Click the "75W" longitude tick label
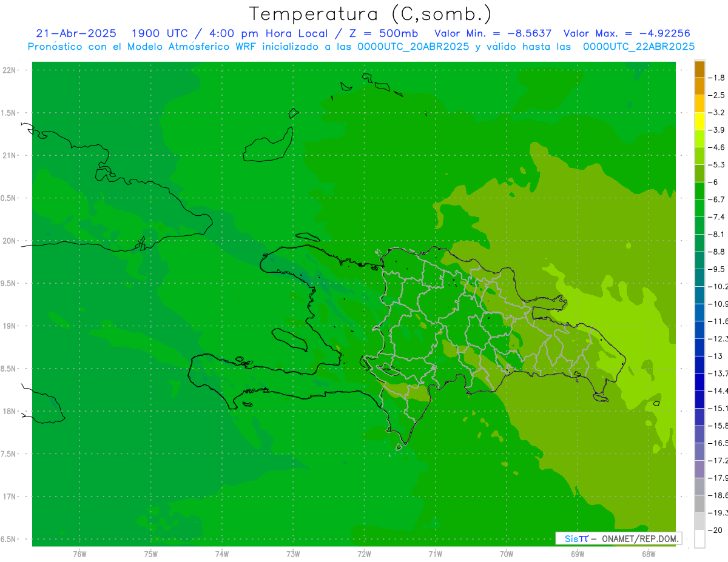This screenshot has width=728, height=562. [x=151, y=554]
